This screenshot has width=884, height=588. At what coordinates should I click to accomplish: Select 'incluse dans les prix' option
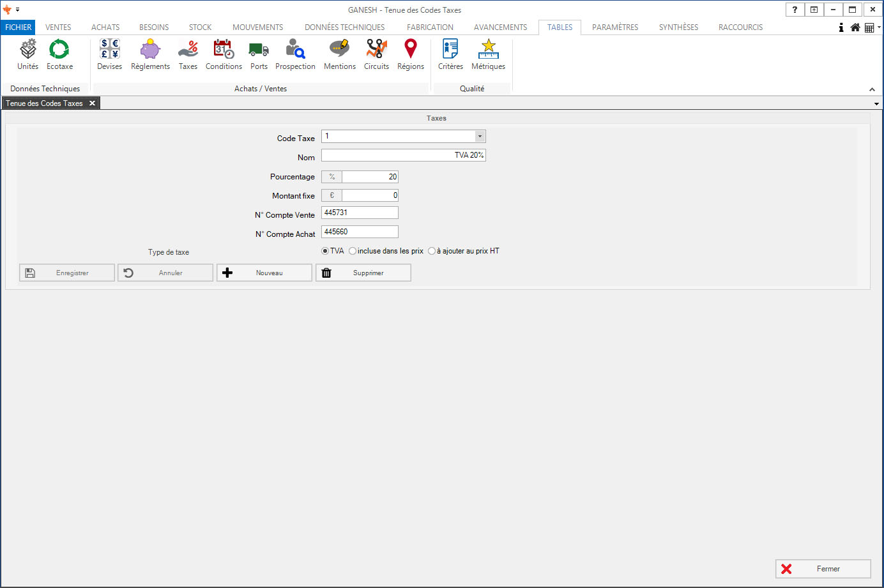pos(353,251)
